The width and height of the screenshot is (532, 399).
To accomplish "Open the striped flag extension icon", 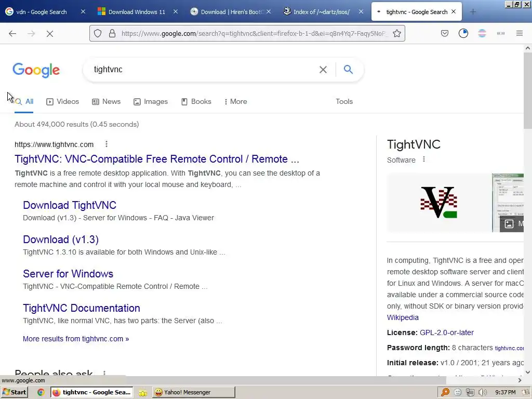I will 482,33.
